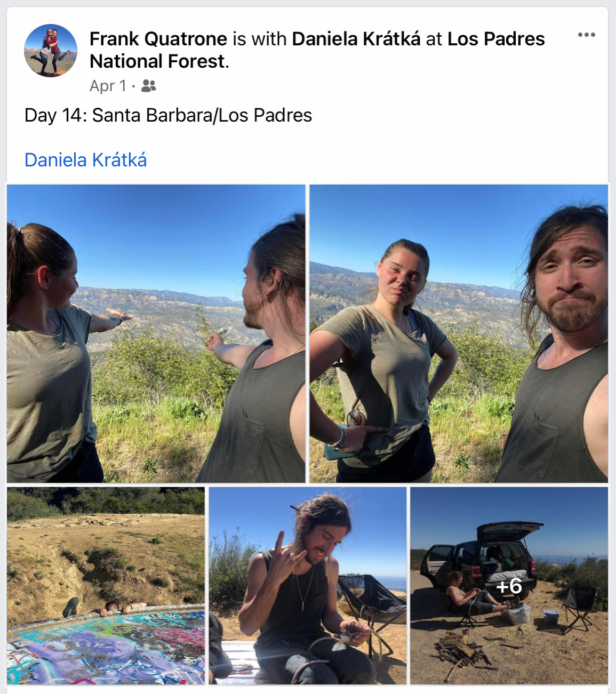Open photo of man making hand gesture
616x694 pixels.
point(308,586)
